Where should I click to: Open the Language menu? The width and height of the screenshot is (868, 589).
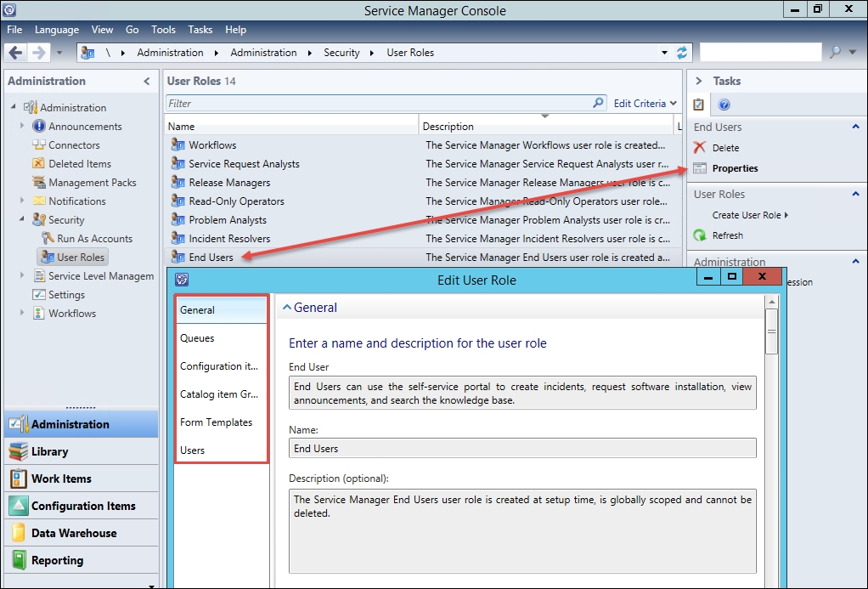[56, 30]
